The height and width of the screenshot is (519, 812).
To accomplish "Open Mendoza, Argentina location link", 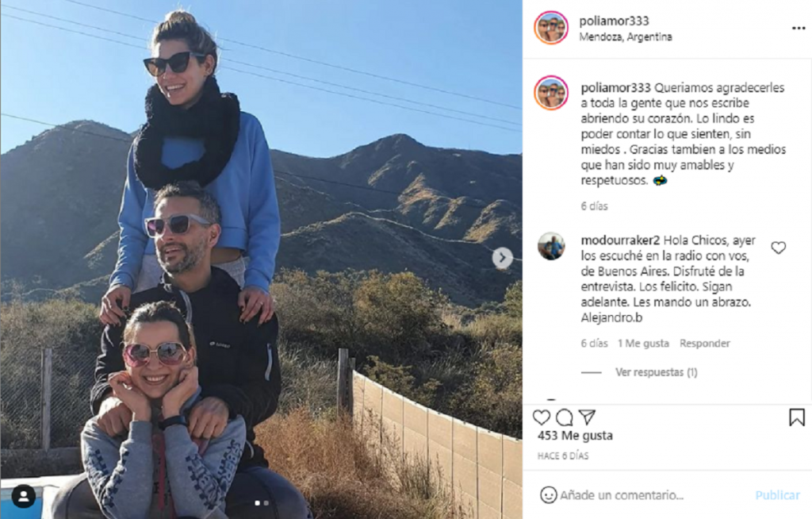I will click(x=626, y=37).
